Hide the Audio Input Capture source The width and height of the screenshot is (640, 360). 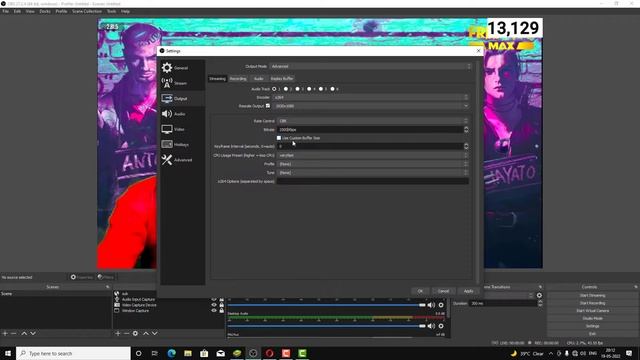click(x=214, y=299)
